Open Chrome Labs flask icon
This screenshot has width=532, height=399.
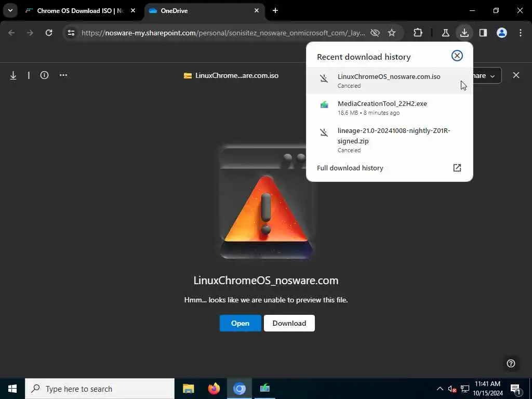pyautogui.click(x=445, y=33)
